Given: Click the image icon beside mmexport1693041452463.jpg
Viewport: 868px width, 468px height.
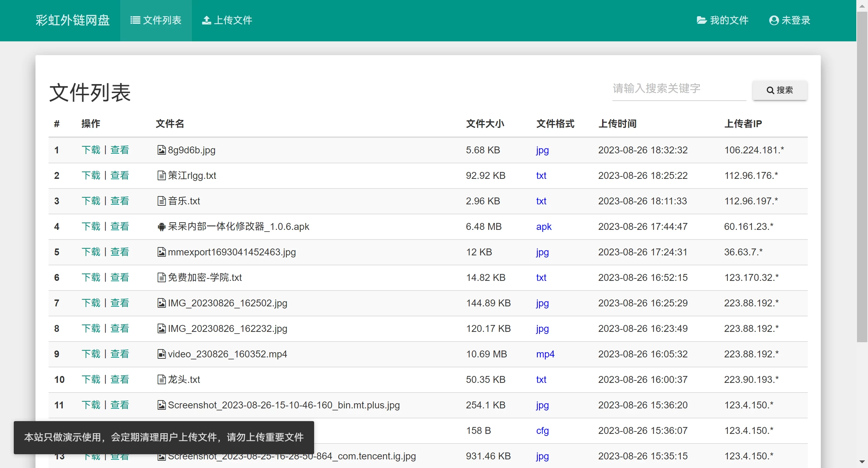Looking at the screenshot, I should 161,252.
